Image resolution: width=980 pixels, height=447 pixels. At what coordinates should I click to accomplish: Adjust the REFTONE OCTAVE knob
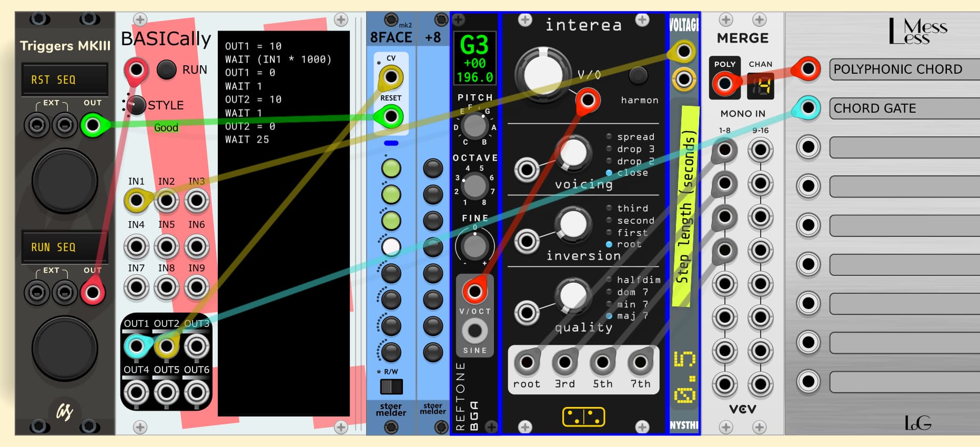(474, 185)
